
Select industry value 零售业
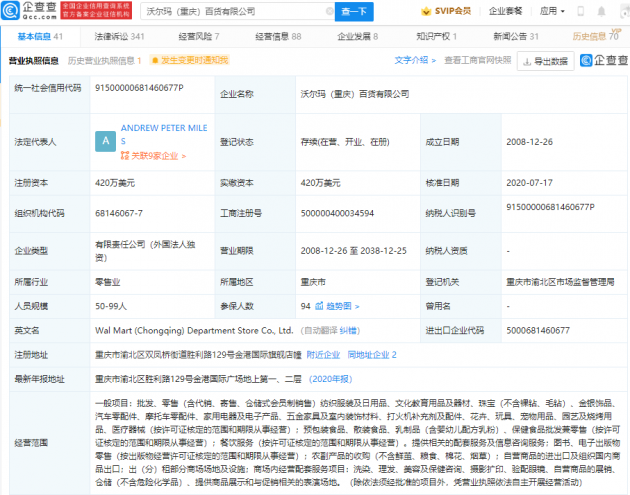pyautogui.click(x=108, y=282)
